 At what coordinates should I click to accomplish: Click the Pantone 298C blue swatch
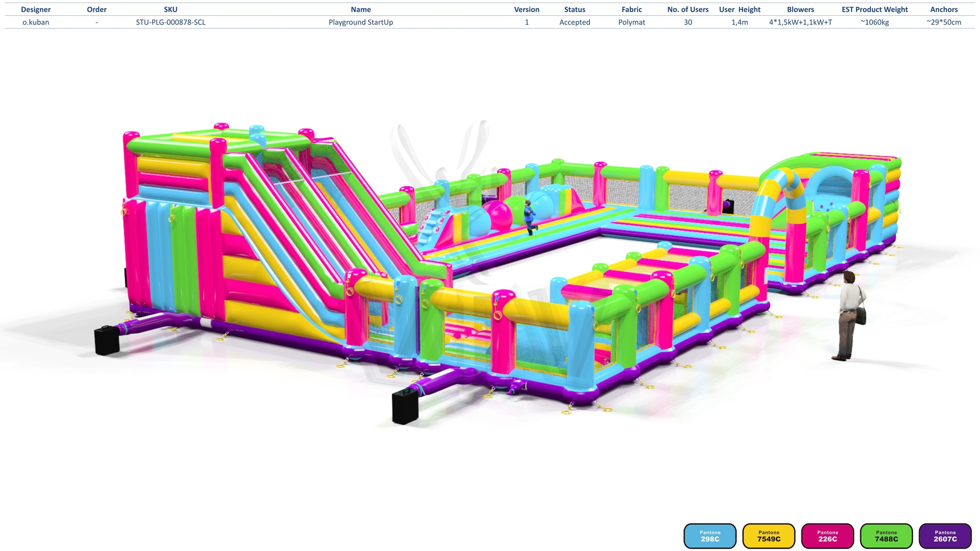pos(710,536)
